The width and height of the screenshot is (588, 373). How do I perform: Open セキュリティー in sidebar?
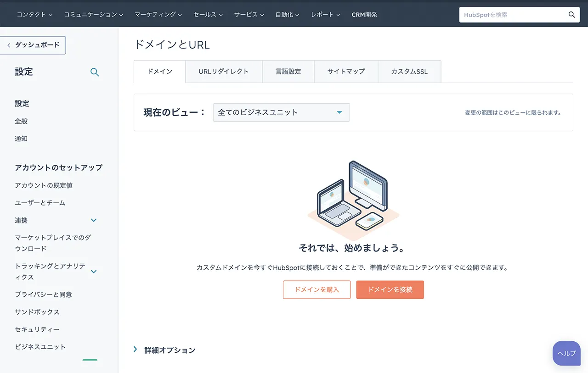click(x=37, y=329)
